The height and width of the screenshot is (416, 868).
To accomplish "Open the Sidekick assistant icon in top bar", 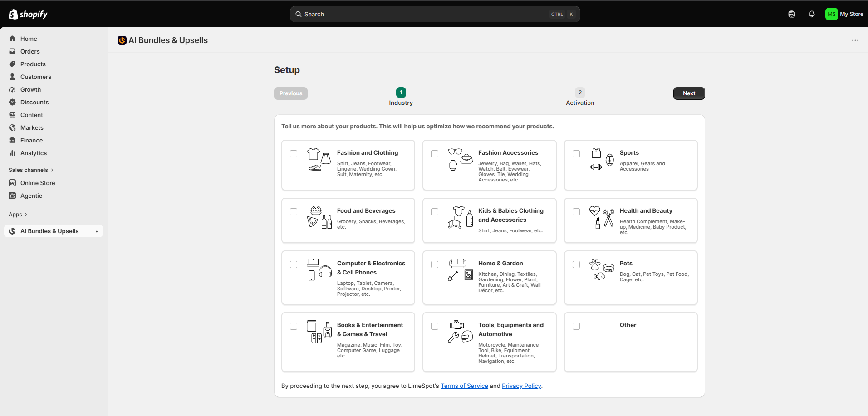I will point(792,14).
